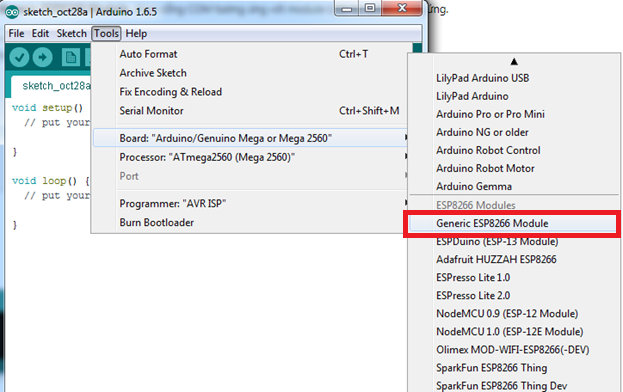
Task: Close the Arduino window
Action: tap(402, 8)
